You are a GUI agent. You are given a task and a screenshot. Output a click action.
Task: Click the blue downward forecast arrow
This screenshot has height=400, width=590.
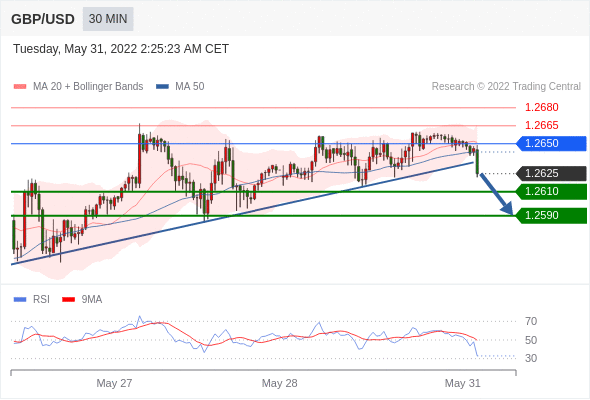pos(497,194)
